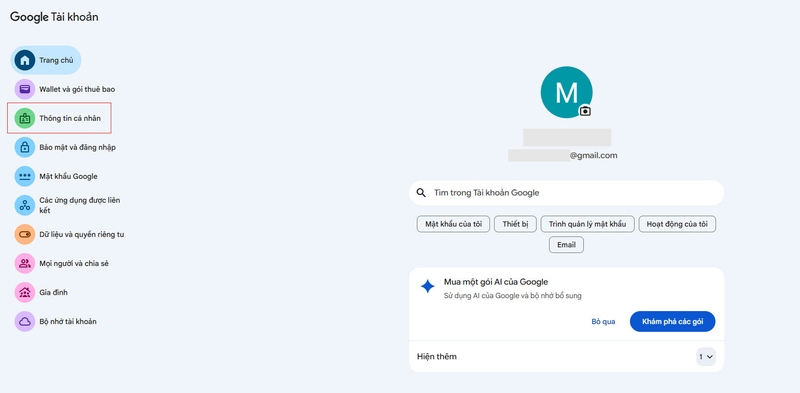Image resolution: width=800 pixels, height=393 pixels.
Task: Click Khám phá các gói button
Action: (672, 322)
